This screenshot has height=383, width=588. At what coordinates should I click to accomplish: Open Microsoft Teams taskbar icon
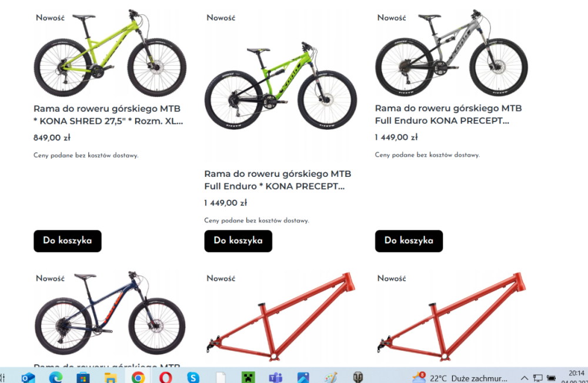point(276,377)
